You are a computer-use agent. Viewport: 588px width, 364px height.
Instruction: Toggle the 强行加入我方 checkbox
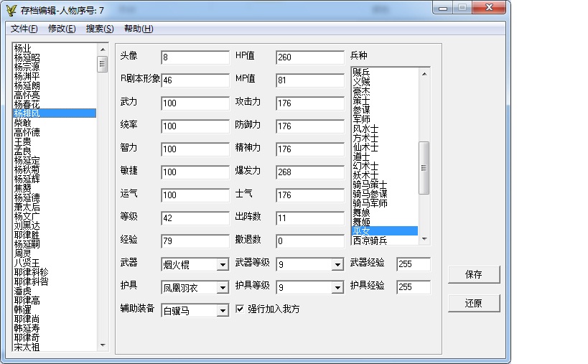point(240,309)
